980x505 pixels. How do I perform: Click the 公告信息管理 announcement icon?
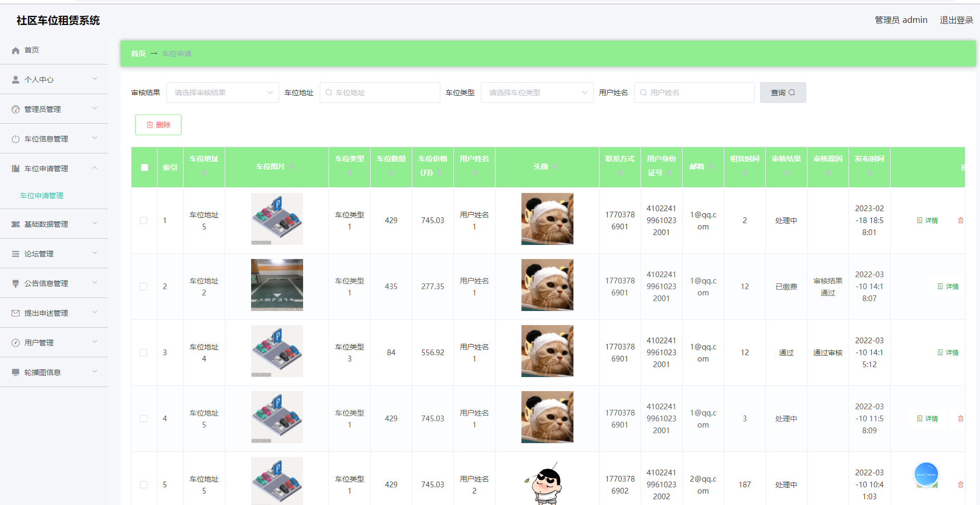(15, 283)
